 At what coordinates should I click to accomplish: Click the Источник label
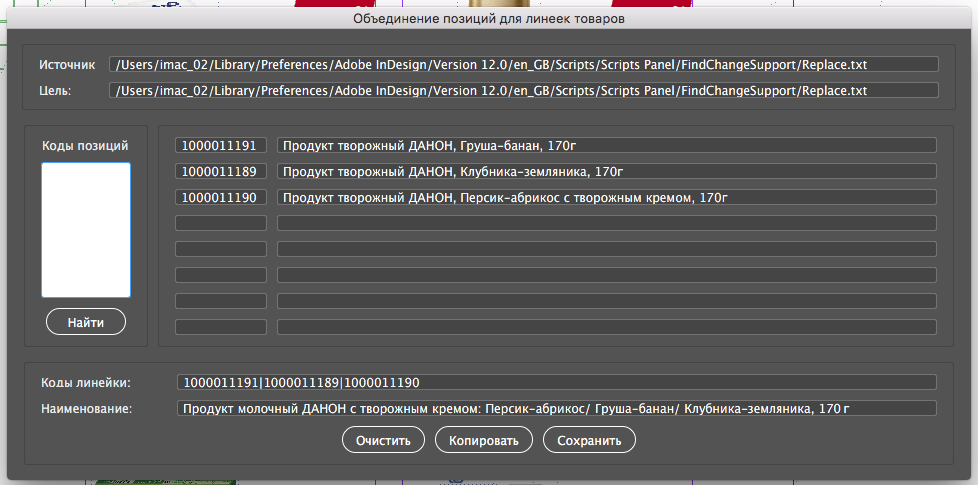67,64
